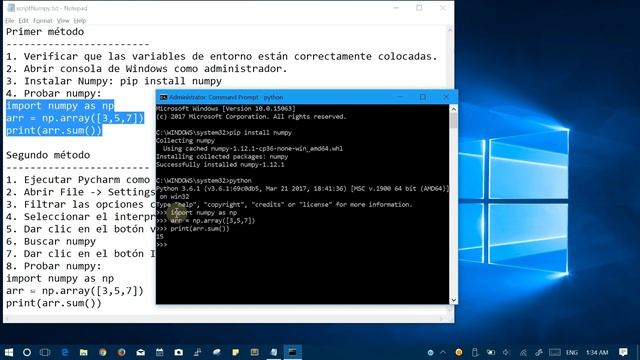This screenshot has height=360, width=640.
Task: Change the ENG input language
Action: point(572,352)
